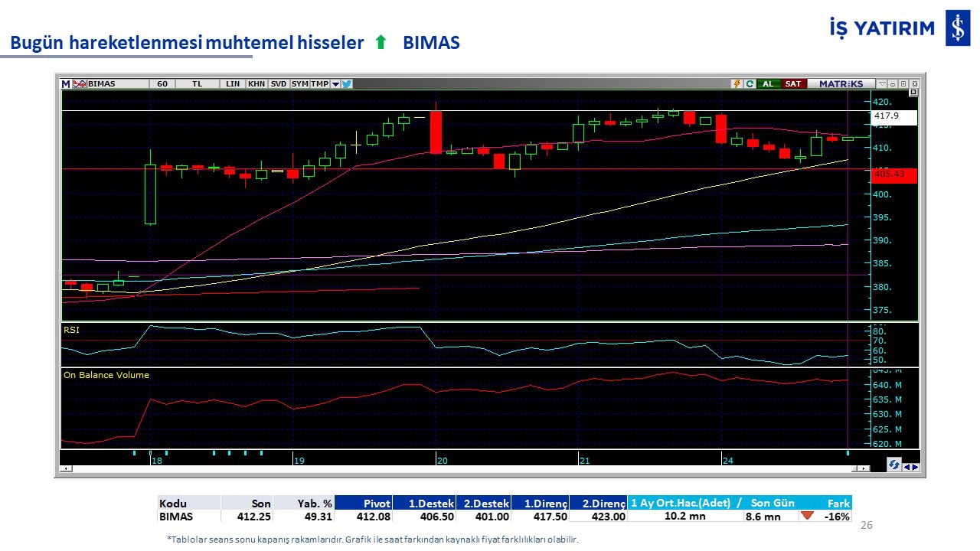The image size is (980, 551).
Task: Click the 8.6 mn last day volume
Action: [763, 517]
